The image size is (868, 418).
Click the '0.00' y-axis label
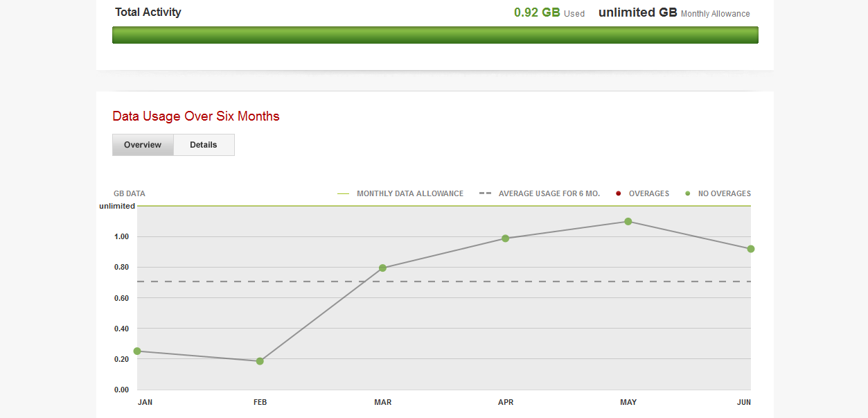122,390
